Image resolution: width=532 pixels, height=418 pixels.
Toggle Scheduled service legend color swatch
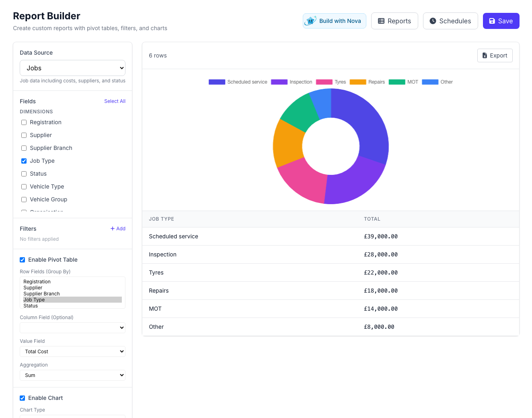217,82
